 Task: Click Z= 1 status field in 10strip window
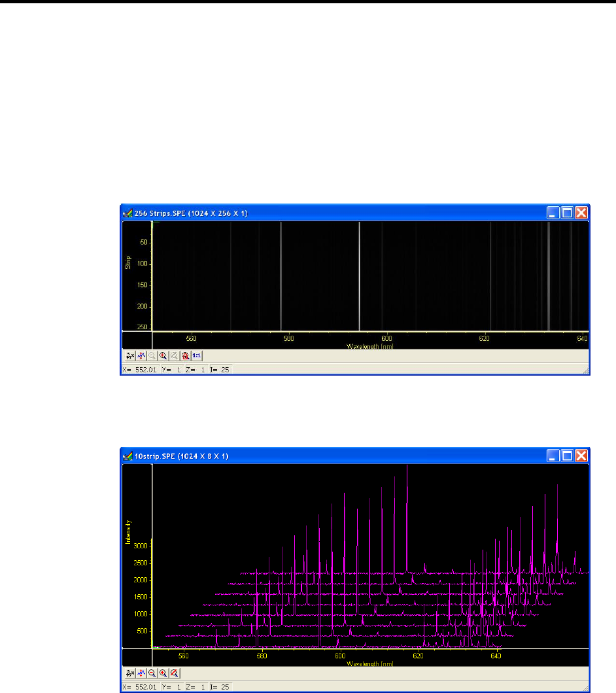pos(196,687)
